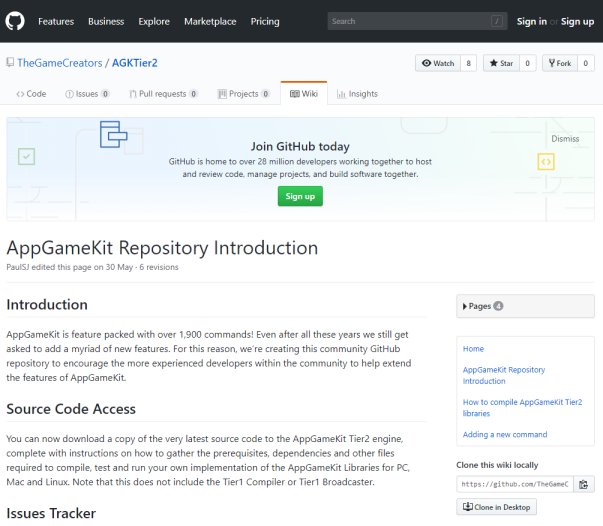
Task: Click the Clone in Desktop button
Action: [496, 507]
